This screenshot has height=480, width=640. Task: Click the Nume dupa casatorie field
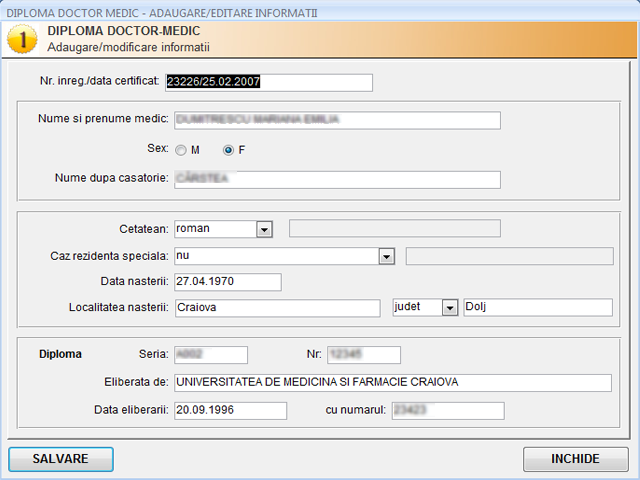coord(336,179)
